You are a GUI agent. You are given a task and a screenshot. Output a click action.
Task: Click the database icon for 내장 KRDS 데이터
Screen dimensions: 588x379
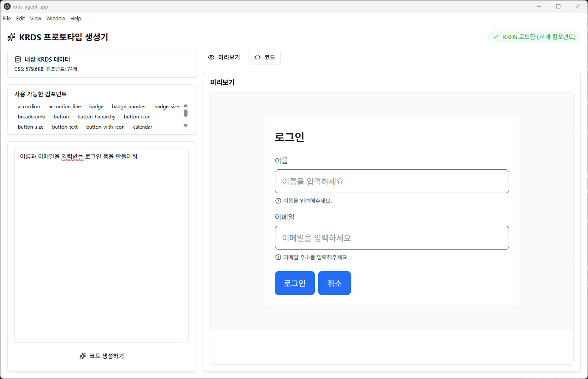point(18,59)
